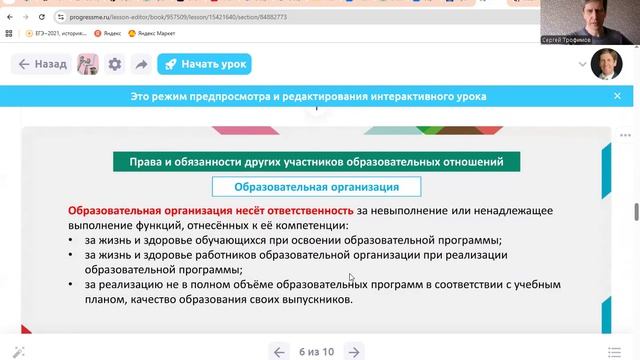Click the 6 из 10 page indicator

pos(316,352)
